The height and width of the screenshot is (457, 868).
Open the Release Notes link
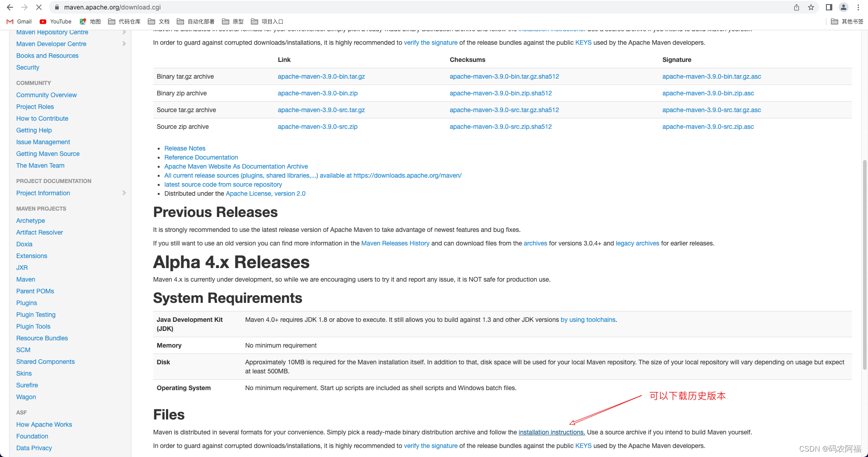(x=184, y=148)
